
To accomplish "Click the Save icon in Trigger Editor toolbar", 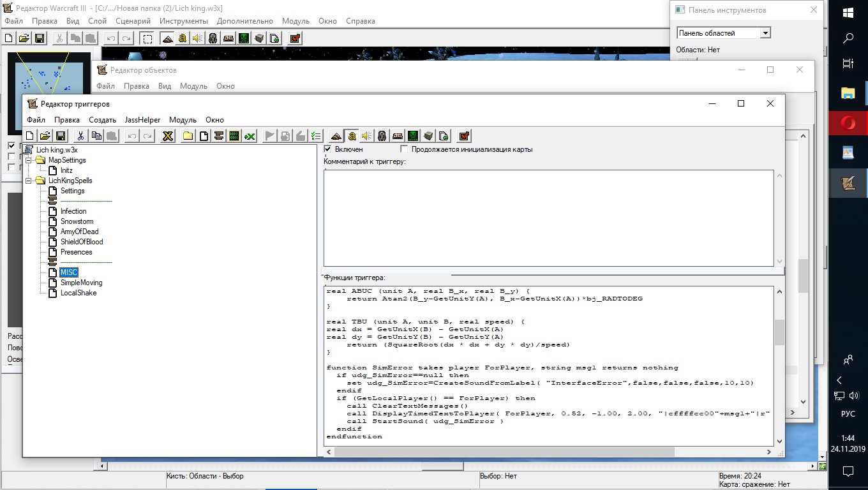I will [61, 136].
